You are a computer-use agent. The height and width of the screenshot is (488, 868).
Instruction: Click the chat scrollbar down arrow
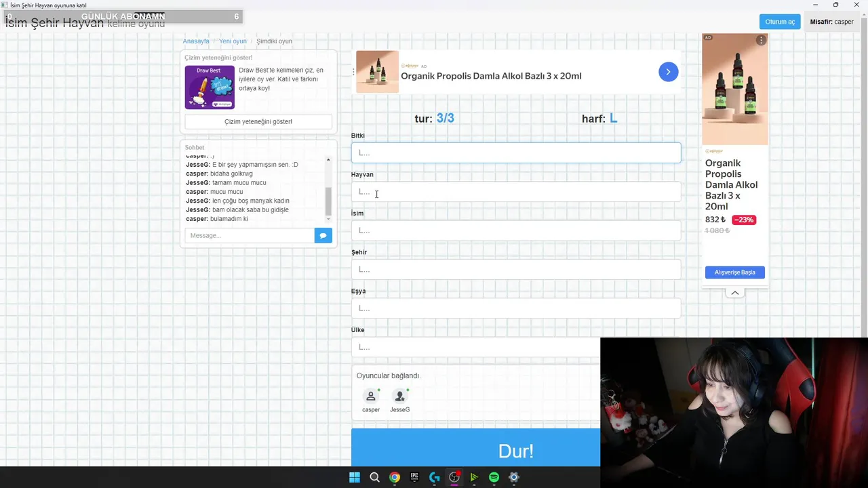pos(328,219)
